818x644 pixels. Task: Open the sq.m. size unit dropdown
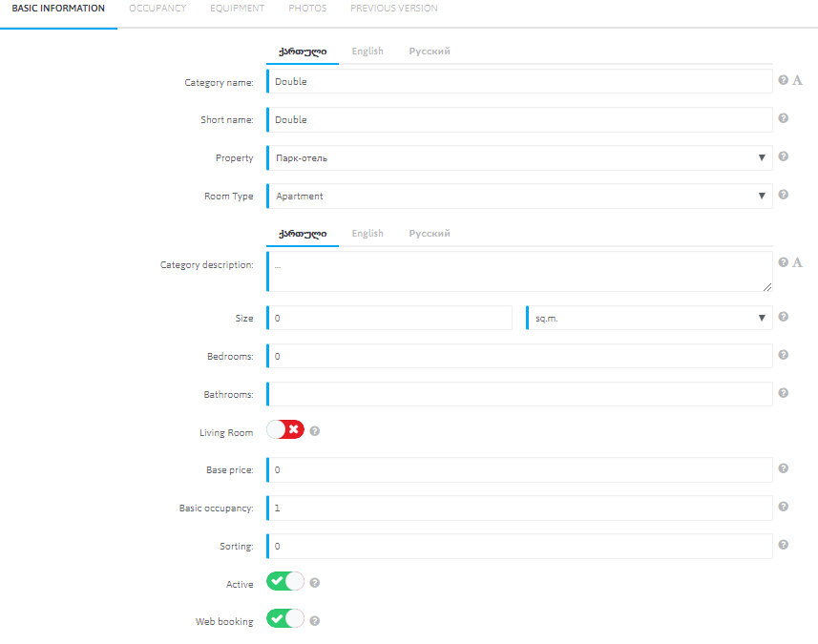(649, 319)
